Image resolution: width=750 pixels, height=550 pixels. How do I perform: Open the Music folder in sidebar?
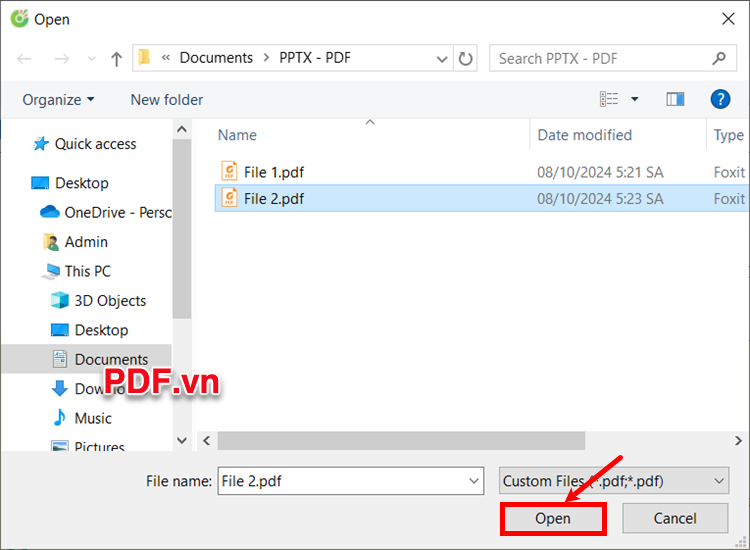point(93,418)
